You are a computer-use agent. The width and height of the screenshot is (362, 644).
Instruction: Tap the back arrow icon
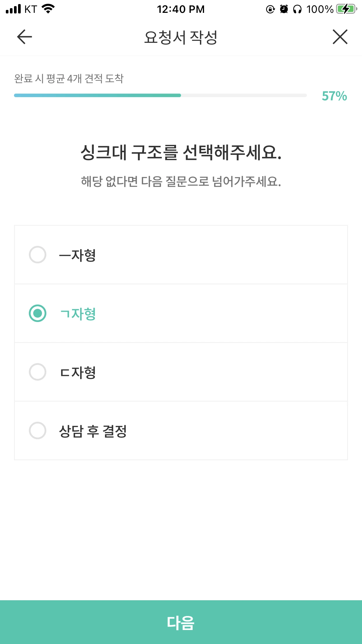24,37
